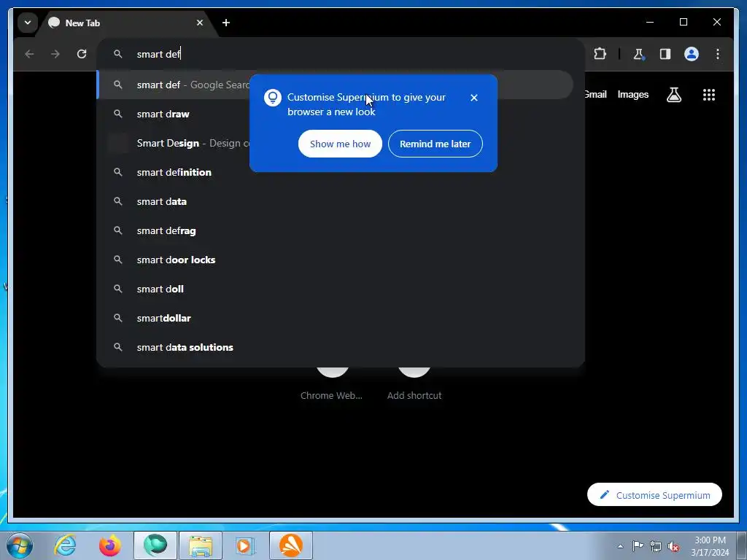Show hidden tray icons arrow
This screenshot has width=747, height=560.
tap(620, 546)
